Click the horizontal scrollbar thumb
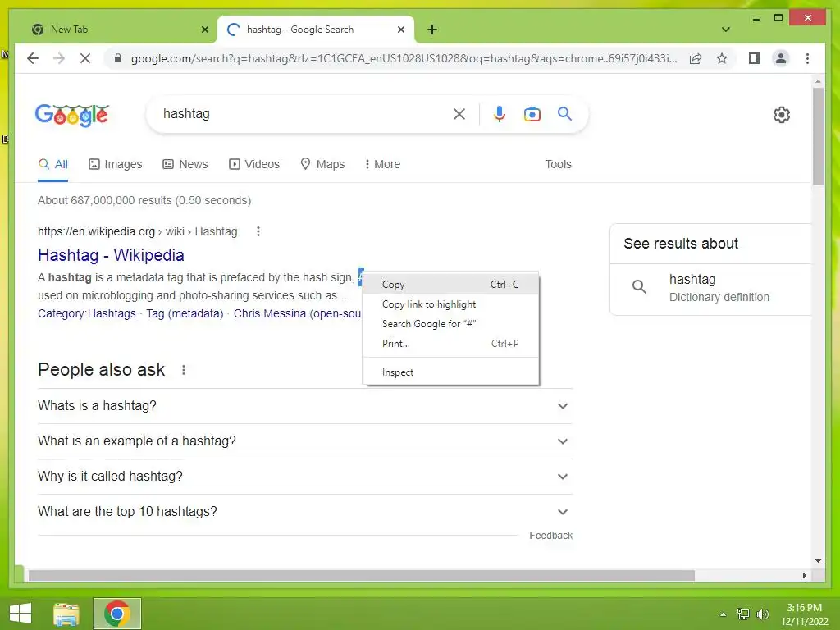 click(362, 575)
